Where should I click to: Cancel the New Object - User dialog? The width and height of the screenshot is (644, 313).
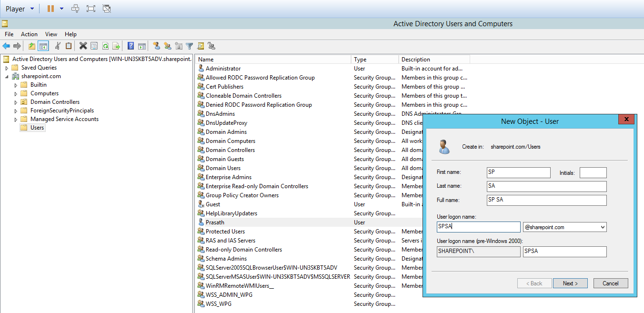click(610, 283)
